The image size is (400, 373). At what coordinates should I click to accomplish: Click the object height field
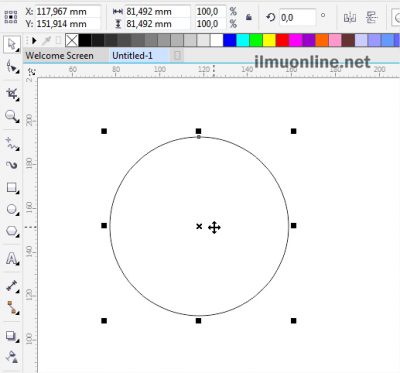pos(157,24)
